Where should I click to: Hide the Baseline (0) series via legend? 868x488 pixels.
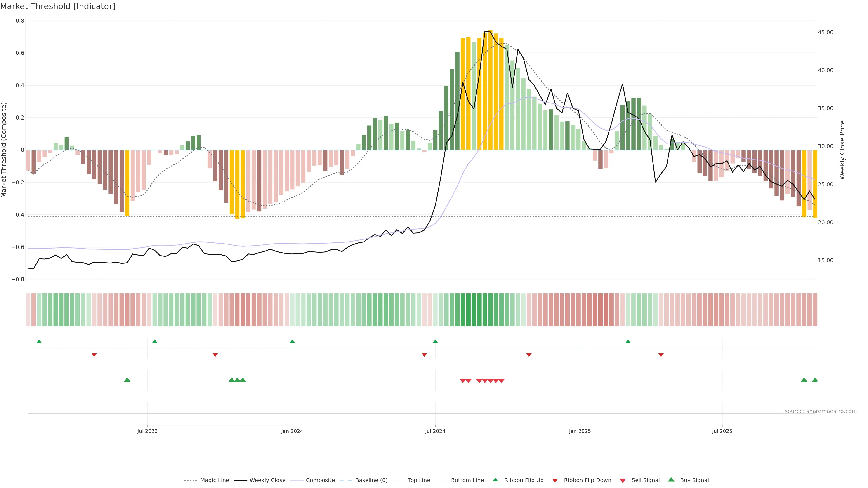371,480
